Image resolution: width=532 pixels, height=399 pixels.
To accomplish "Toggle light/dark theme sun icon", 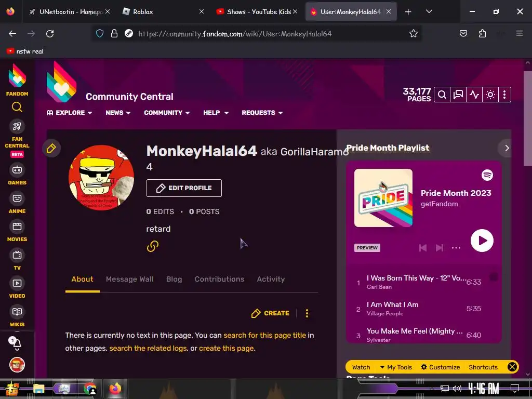I will (490, 95).
